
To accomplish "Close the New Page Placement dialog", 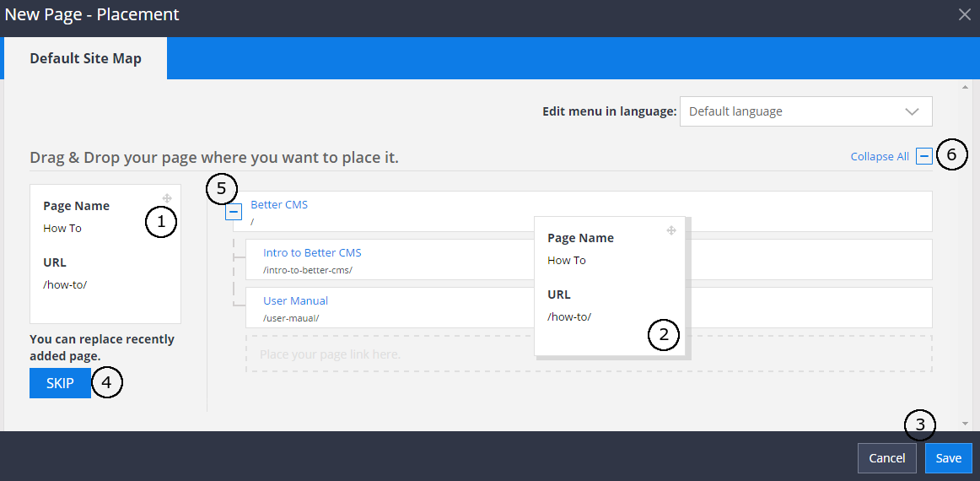I will click(965, 14).
